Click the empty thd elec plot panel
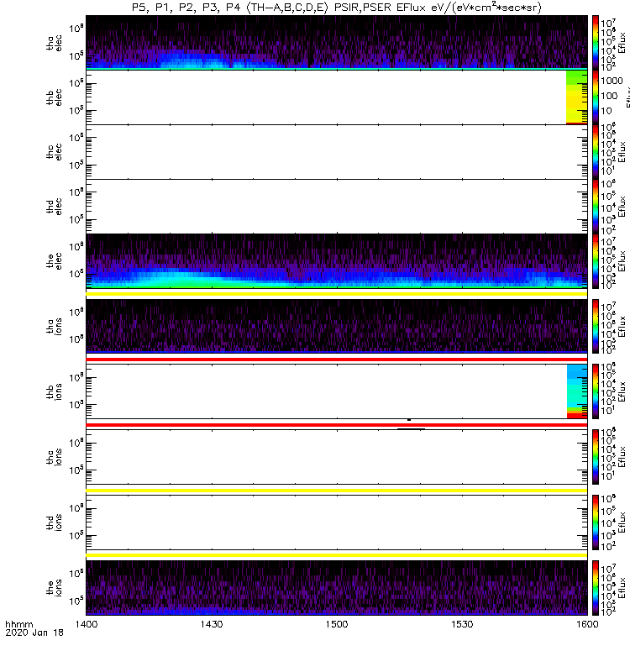630x672 pixels. point(337,207)
